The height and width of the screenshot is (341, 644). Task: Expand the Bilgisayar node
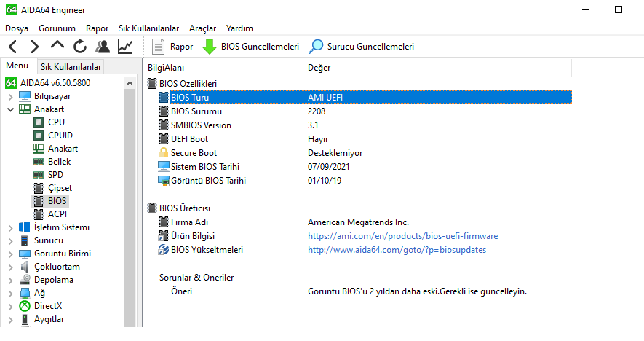11,97
